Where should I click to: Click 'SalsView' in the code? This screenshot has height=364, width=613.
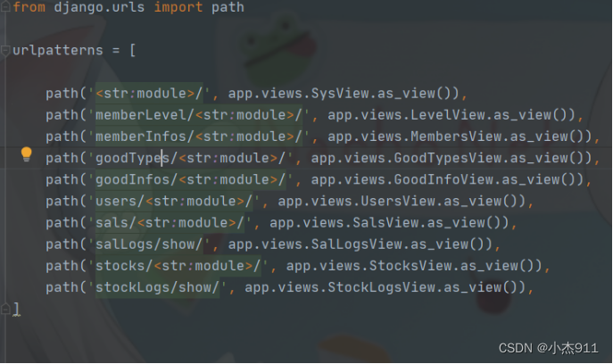(x=385, y=222)
